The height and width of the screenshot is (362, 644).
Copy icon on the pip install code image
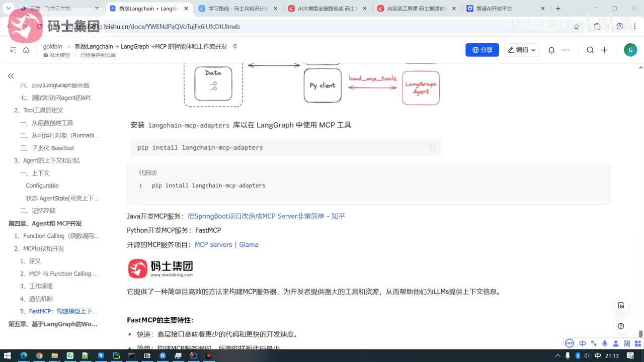[432, 147]
